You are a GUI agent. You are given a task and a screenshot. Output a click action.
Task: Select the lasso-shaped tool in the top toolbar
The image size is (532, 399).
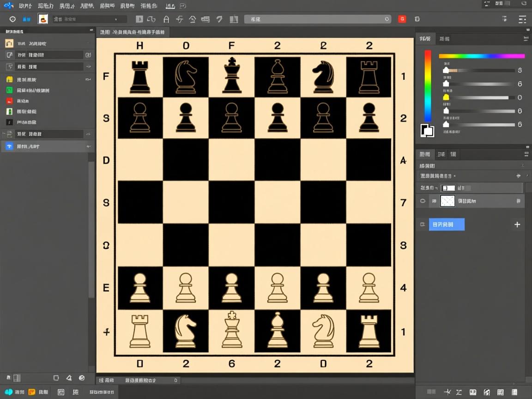pos(151,19)
